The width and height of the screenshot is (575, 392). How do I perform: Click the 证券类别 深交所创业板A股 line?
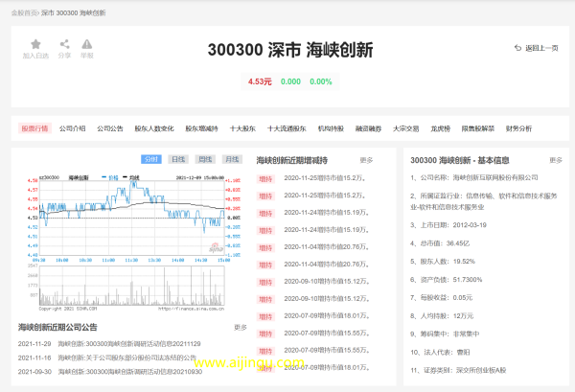click(x=458, y=370)
